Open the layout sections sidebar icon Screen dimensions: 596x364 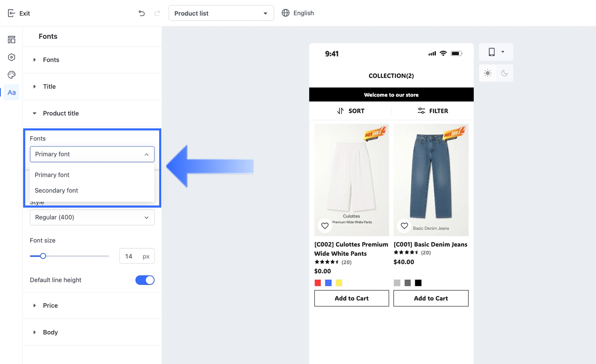12,40
